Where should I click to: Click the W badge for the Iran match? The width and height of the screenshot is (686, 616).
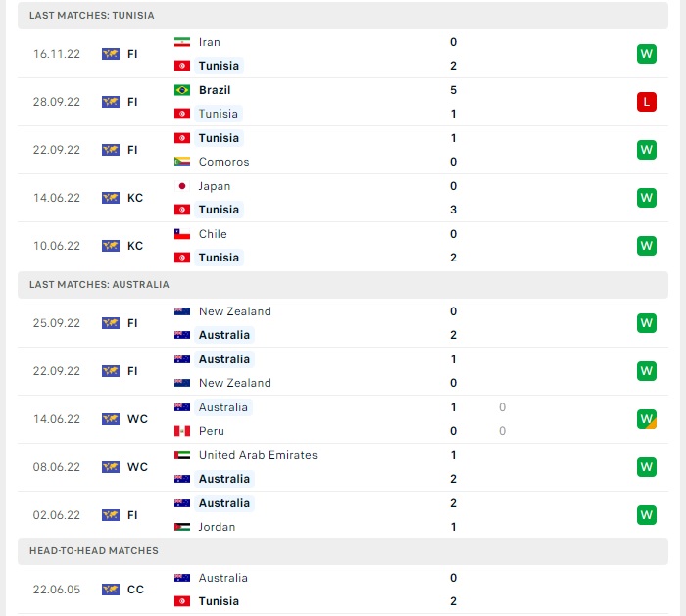tap(646, 54)
